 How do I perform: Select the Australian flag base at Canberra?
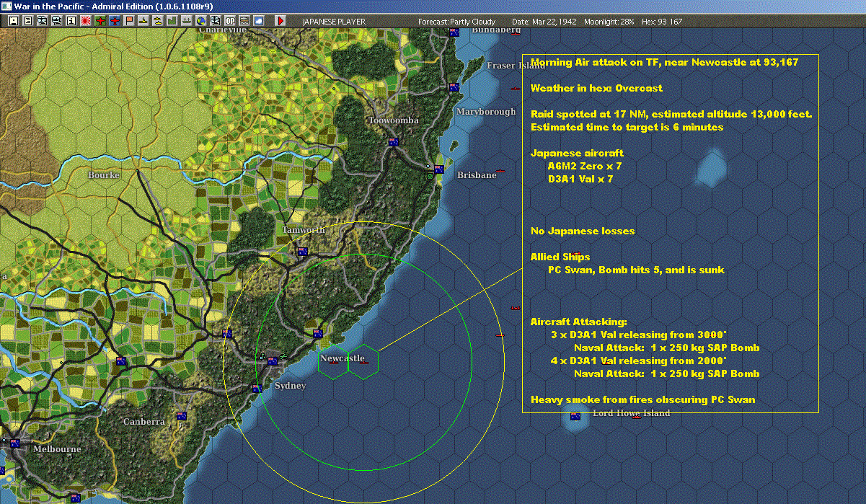click(x=181, y=415)
